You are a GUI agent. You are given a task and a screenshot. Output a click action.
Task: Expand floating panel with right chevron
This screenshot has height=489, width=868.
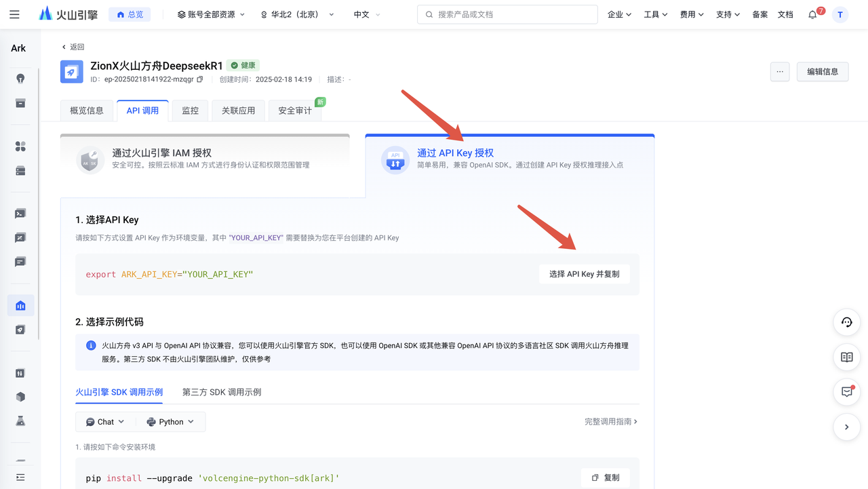click(846, 427)
